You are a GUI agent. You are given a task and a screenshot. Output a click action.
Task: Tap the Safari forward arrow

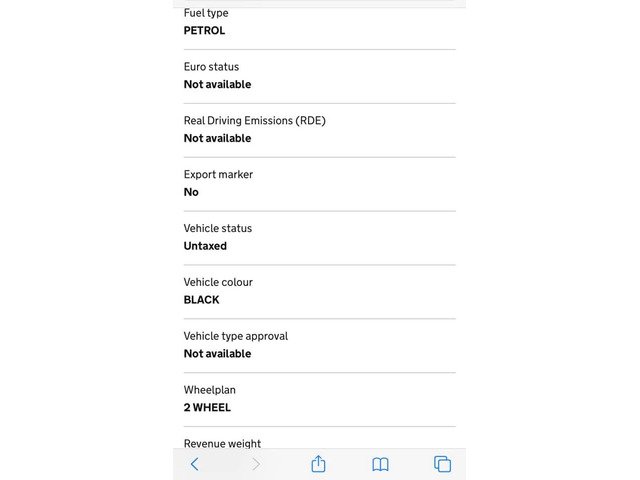(256, 464)
